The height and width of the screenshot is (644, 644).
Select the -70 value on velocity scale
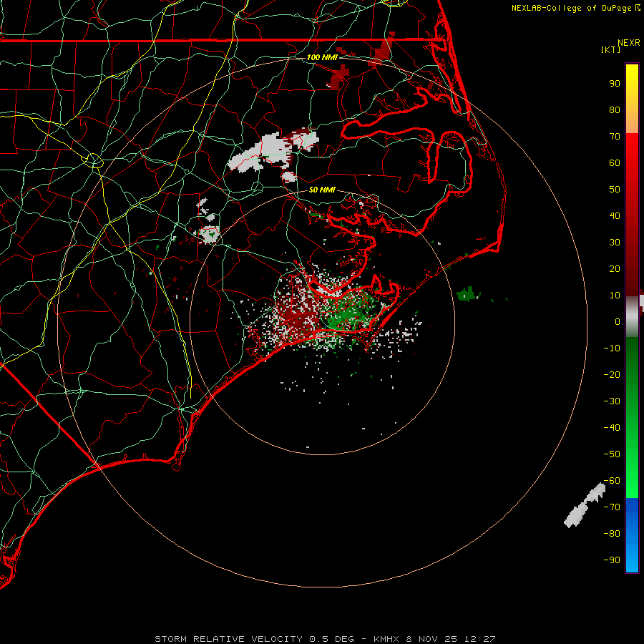tap(612, 507)
